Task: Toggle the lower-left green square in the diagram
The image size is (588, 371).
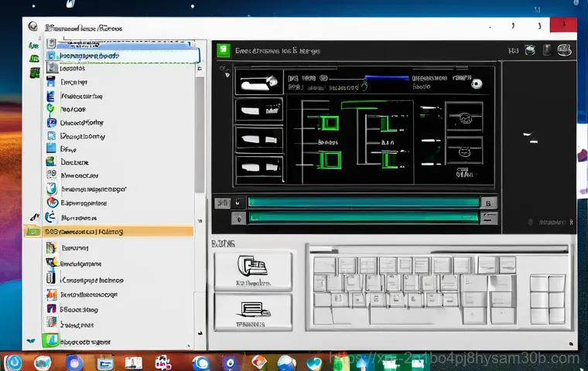Action: coord(330,160)
